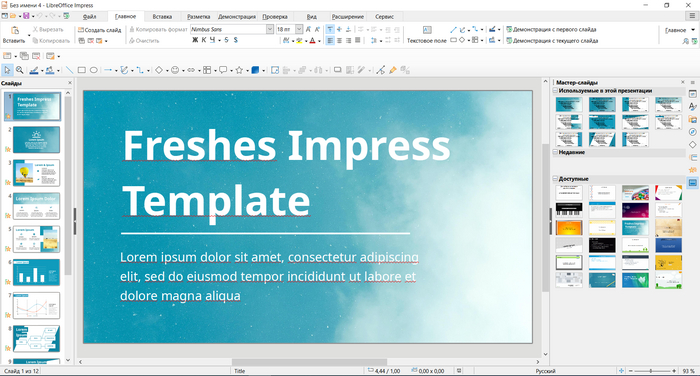The width and height of the screenshot is (700, 376).
Task: Switch to the Сервис tab
Action: point(384,17)
